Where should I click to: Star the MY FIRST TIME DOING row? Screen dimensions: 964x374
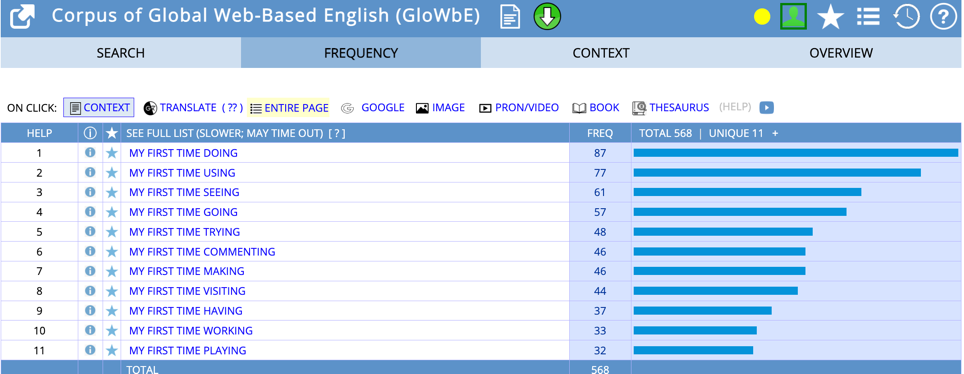click(111, 153)
